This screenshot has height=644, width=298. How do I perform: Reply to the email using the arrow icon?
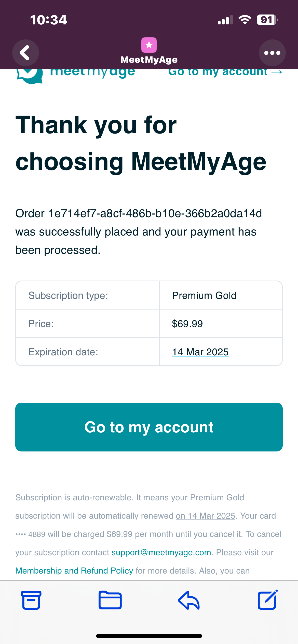point(189,600)
